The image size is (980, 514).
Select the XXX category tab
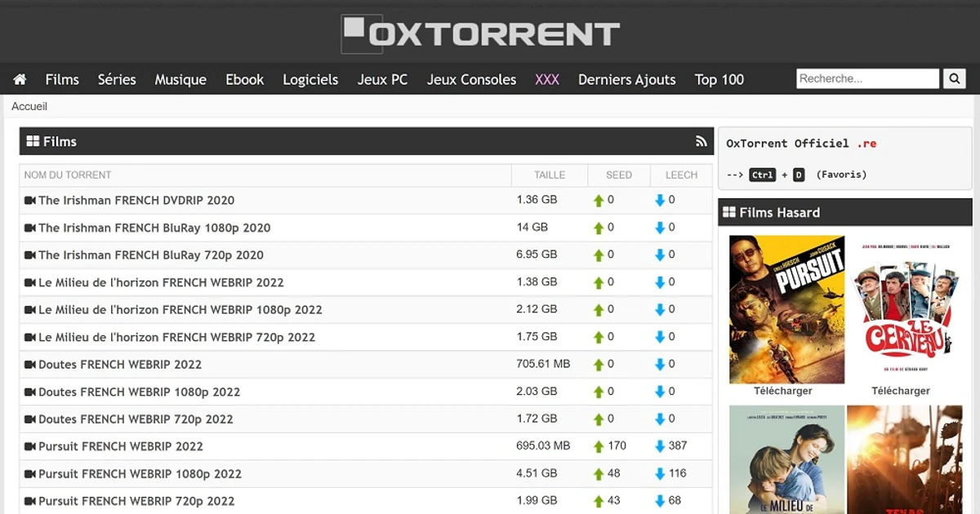tap(546, 79)
